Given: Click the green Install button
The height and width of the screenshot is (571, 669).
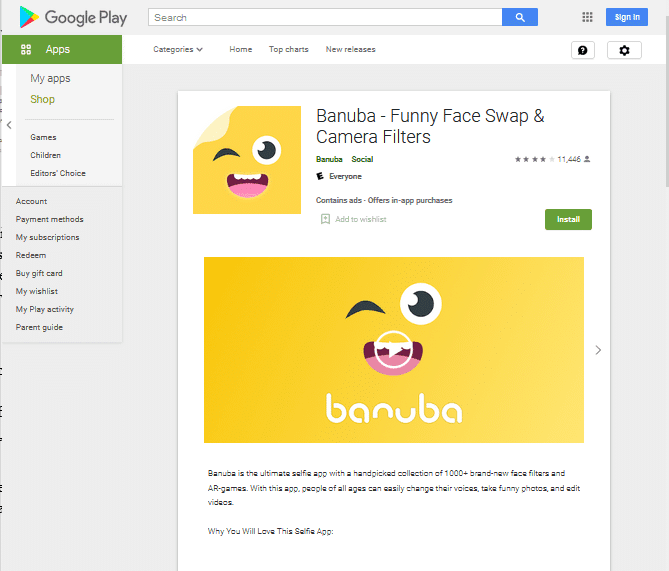Looking at the screenshot, I should (x=568, y=219).
